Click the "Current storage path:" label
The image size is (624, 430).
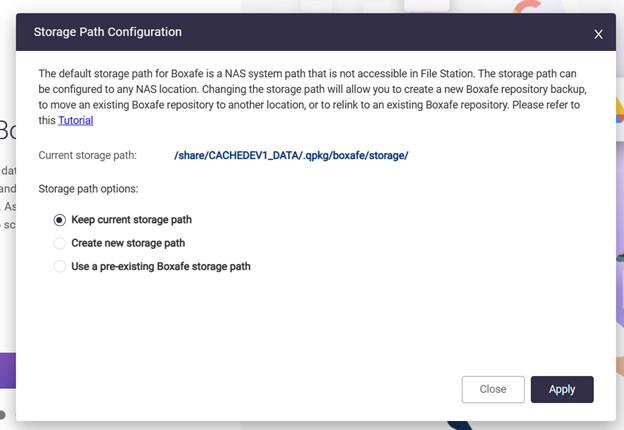(94, 155)
